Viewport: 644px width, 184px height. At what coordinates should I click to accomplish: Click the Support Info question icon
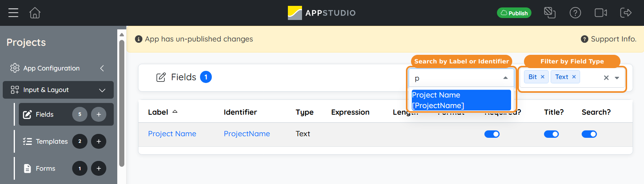click(x=584, y=39)
